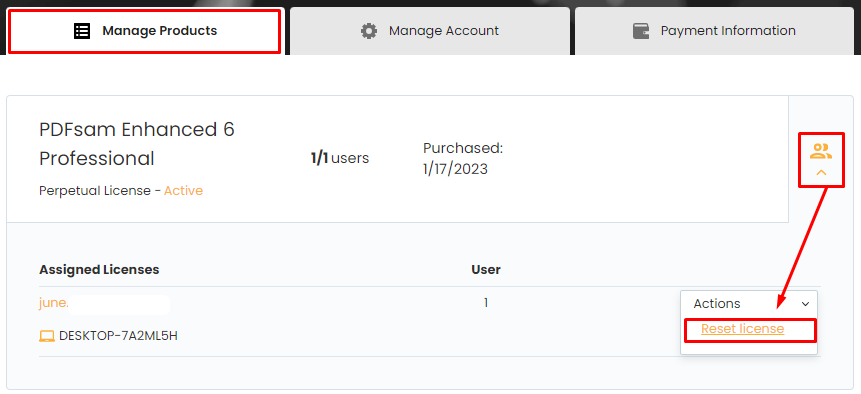Image resolution: width=861 pixels, height=394 pixels.
Task: Switch to the Manage Account tab
Action: pyautogui.click(x=430, y=31)
